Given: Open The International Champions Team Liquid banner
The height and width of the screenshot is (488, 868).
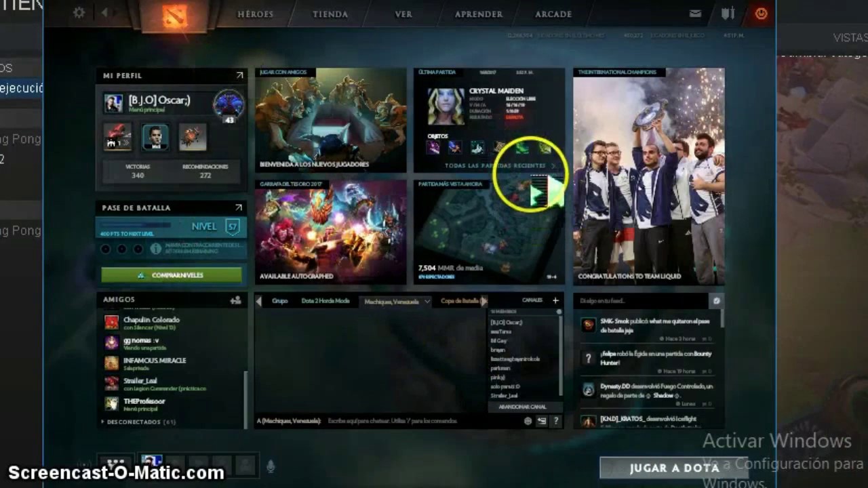Looking at the screenshot, I should 649,176.
